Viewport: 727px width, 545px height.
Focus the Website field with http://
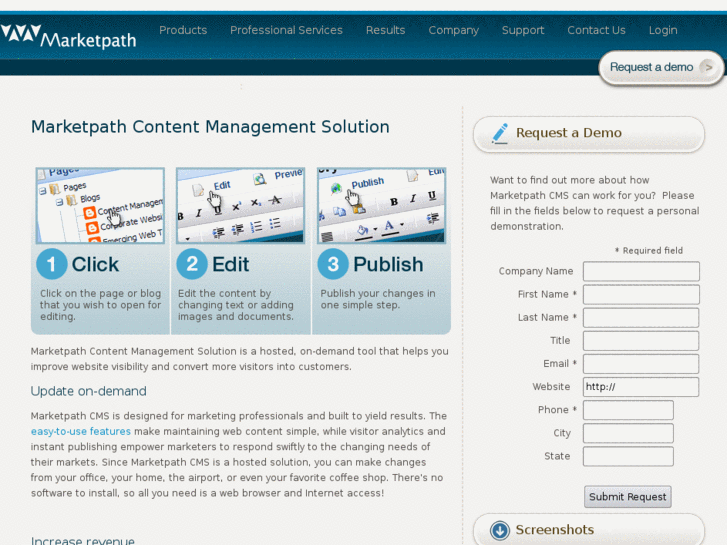tap(641, 387)
